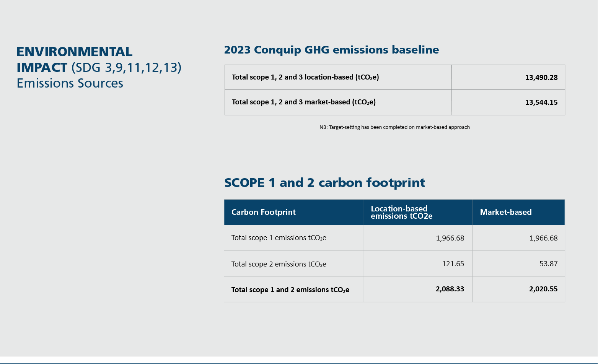The width and height of the screenshot is (598, 364).
Task: Click the total value 2,020.55
Action: [543, 289]
